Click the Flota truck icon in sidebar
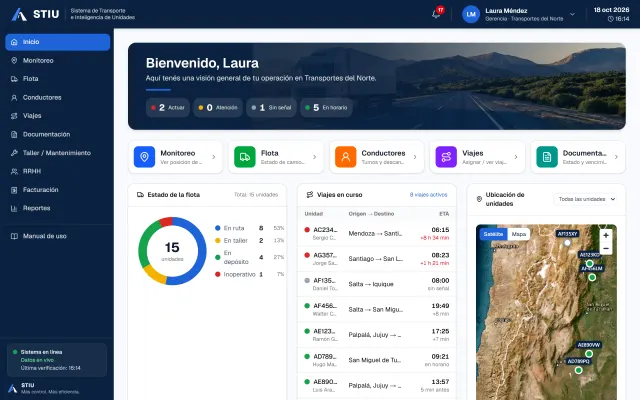The image size is (640, 400). pos(14,79)
